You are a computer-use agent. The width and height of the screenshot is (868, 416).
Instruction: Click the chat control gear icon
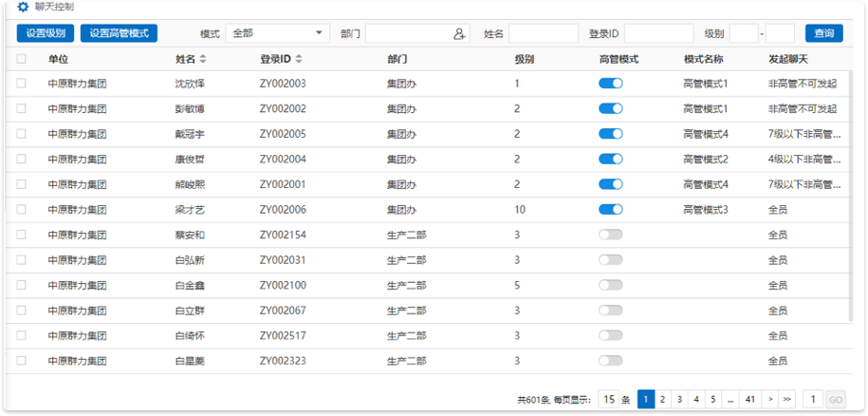(x=23, y=7)
